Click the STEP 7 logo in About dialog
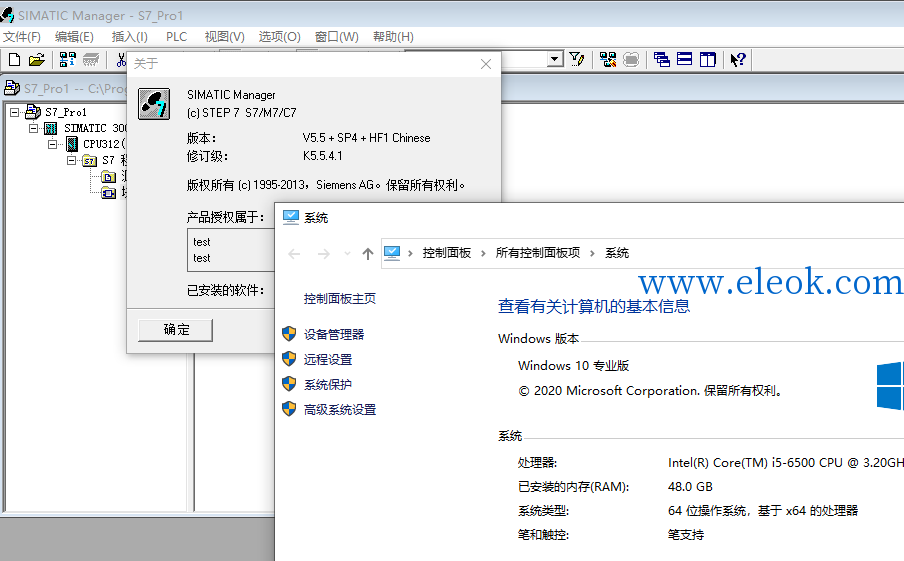The height and width of the screenshot is (561, 904). pyautogui.click(x=154, y=104)
